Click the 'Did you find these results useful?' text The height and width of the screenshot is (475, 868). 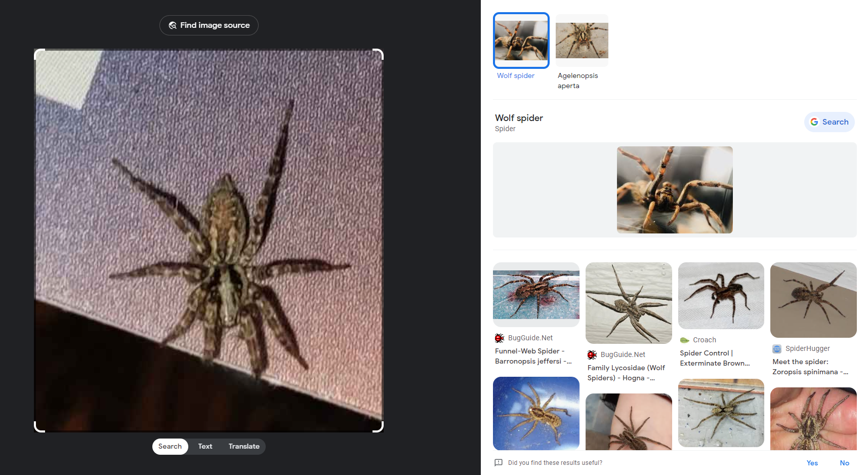click(555, 463)
